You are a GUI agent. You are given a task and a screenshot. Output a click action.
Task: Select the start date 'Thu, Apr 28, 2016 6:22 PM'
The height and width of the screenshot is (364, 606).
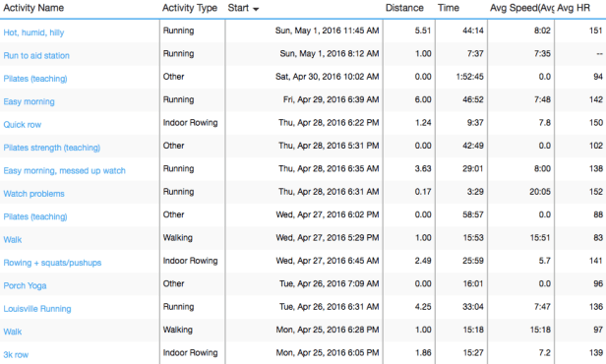[x=329, y=123]
